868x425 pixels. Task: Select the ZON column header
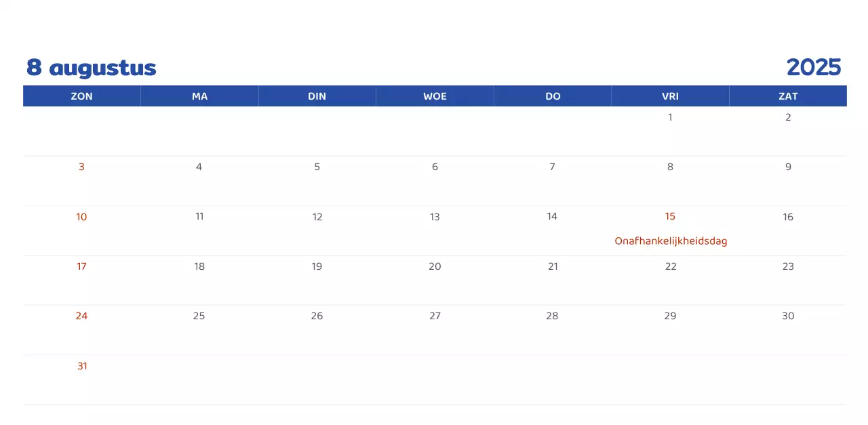[82, 96]
